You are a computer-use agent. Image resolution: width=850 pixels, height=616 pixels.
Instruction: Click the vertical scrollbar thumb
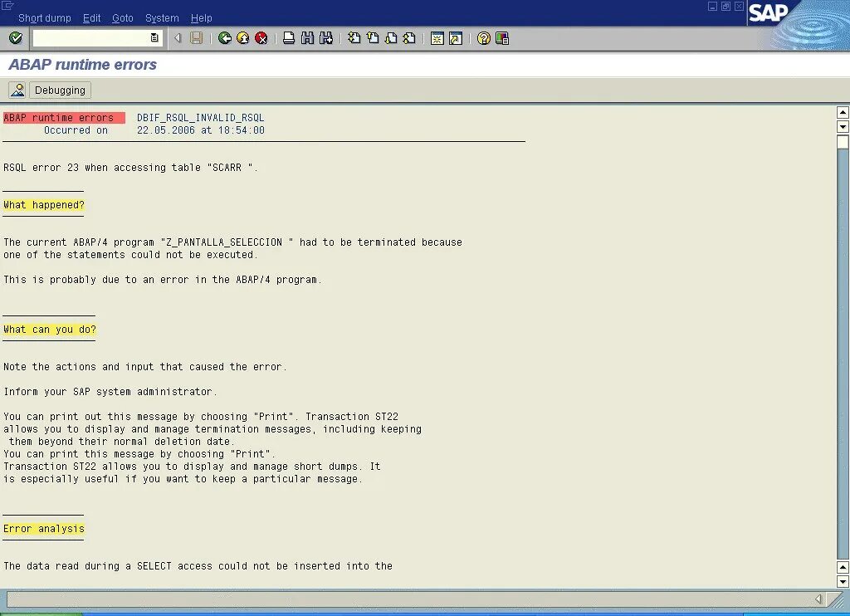pos(843,142)
